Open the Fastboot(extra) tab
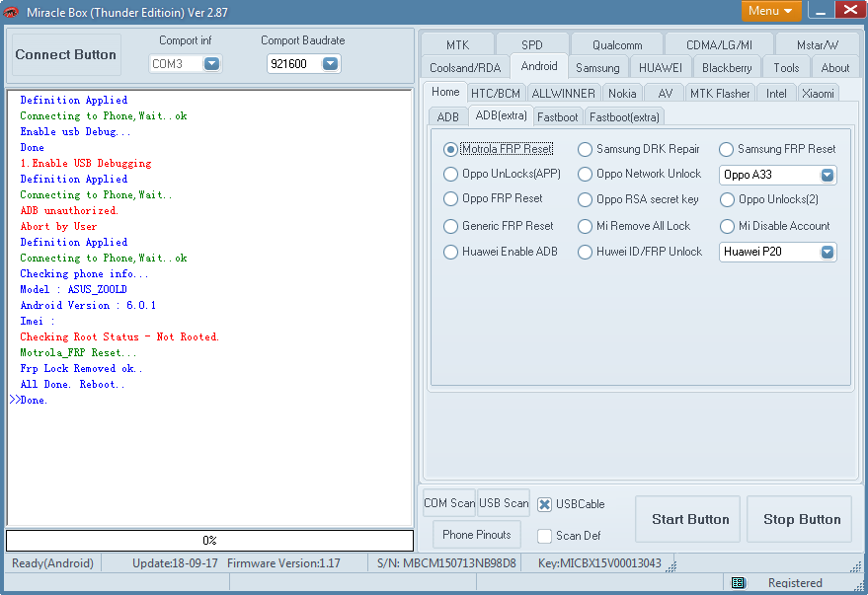Image resolution: width=868 pixels, height=595 pixels. [x=624, y=117]
